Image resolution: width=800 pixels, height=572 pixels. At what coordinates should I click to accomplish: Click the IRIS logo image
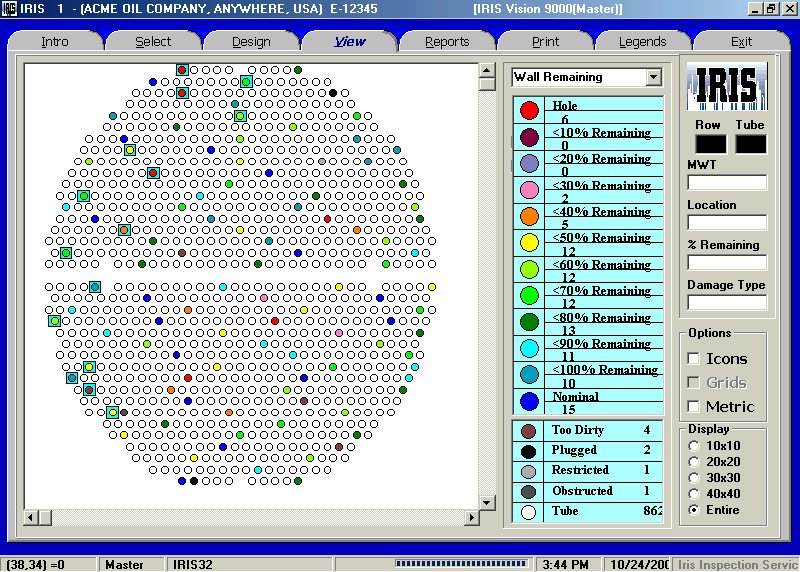coord(727,86)
